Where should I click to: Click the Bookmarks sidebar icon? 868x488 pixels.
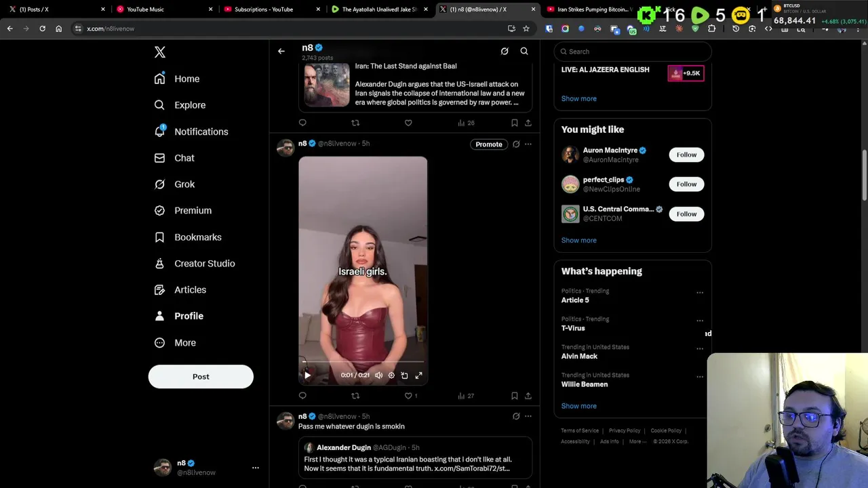pyautogui.click(x=159, y=237)
